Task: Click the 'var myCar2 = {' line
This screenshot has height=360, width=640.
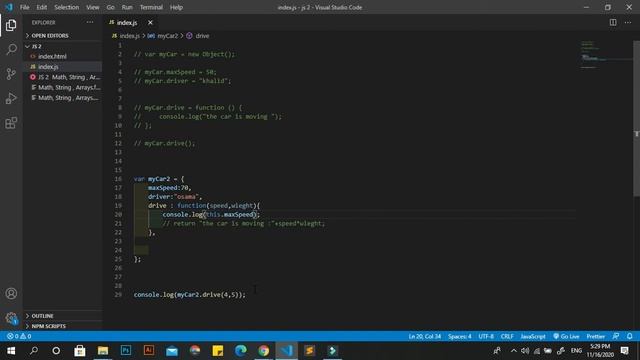Action: pyautogui.click(x=159, y=179)
